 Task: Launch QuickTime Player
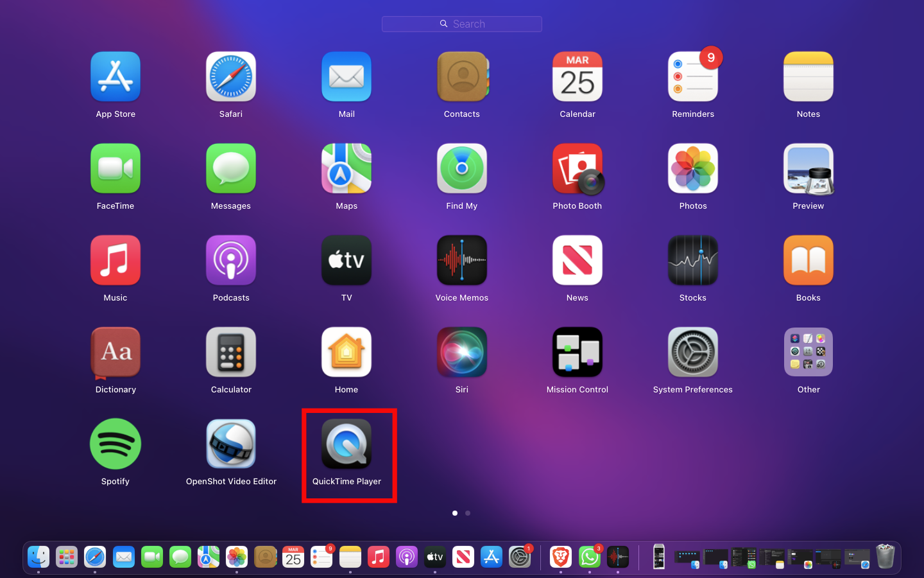click(346, 444)
